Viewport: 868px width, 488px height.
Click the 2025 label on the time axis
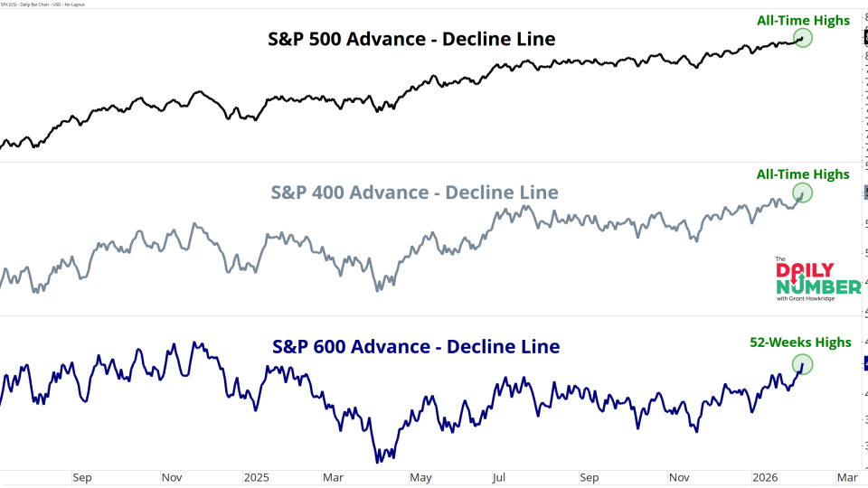pyautogui.click(x=258, y=477)
